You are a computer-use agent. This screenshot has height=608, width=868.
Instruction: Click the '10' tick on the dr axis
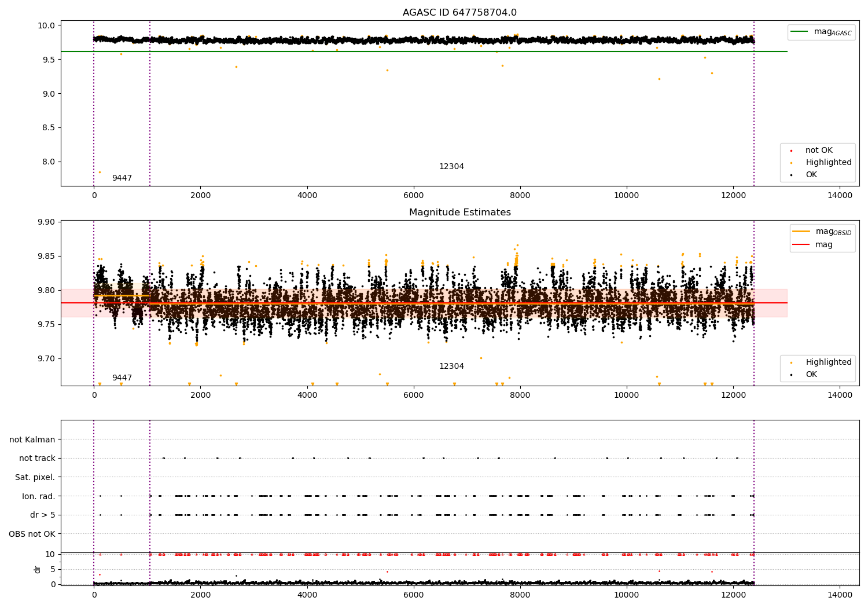coord(50,554)
